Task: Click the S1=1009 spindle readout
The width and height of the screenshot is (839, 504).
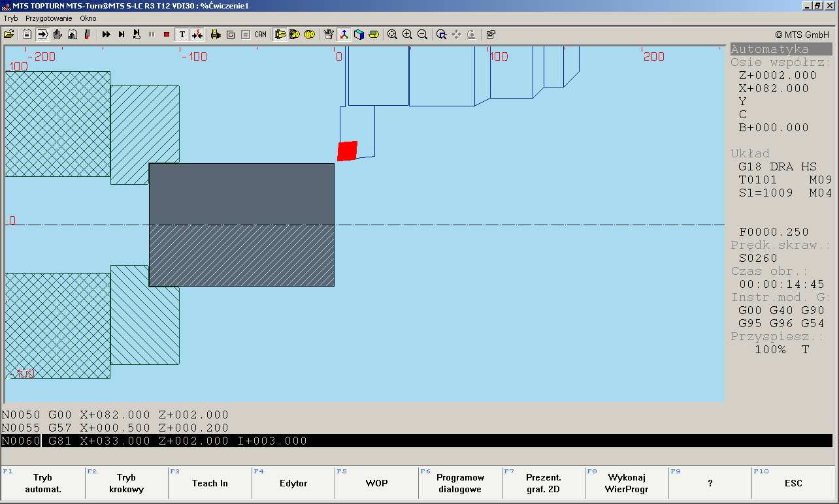Action: point(766,193)
